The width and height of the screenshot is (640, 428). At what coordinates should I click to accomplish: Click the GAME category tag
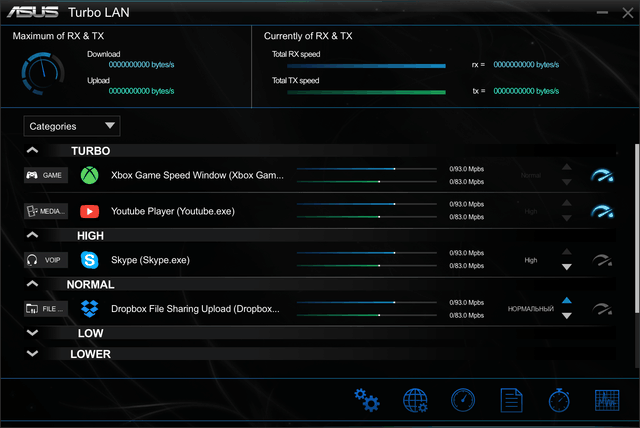46,175
